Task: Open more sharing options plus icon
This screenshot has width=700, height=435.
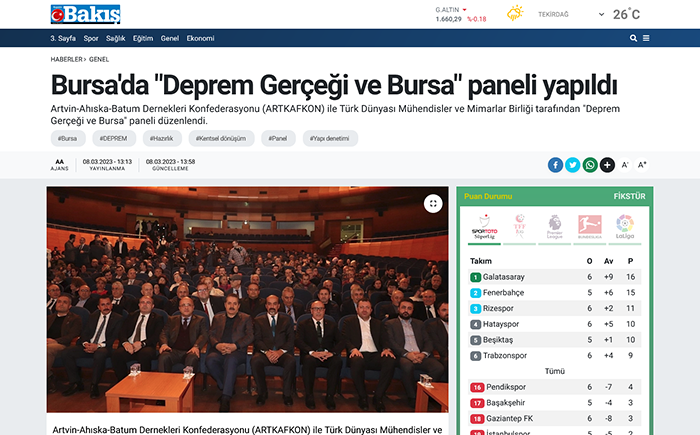Action: 607,165
